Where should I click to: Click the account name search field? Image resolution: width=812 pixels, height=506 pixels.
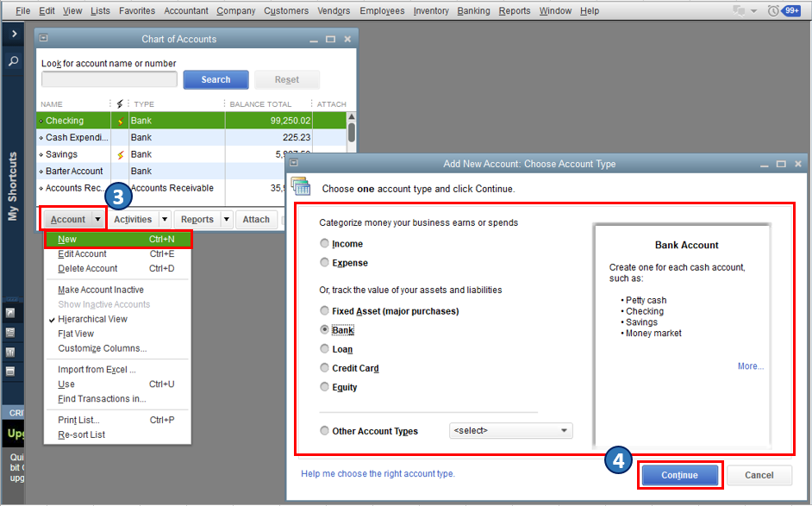(109, 79)
